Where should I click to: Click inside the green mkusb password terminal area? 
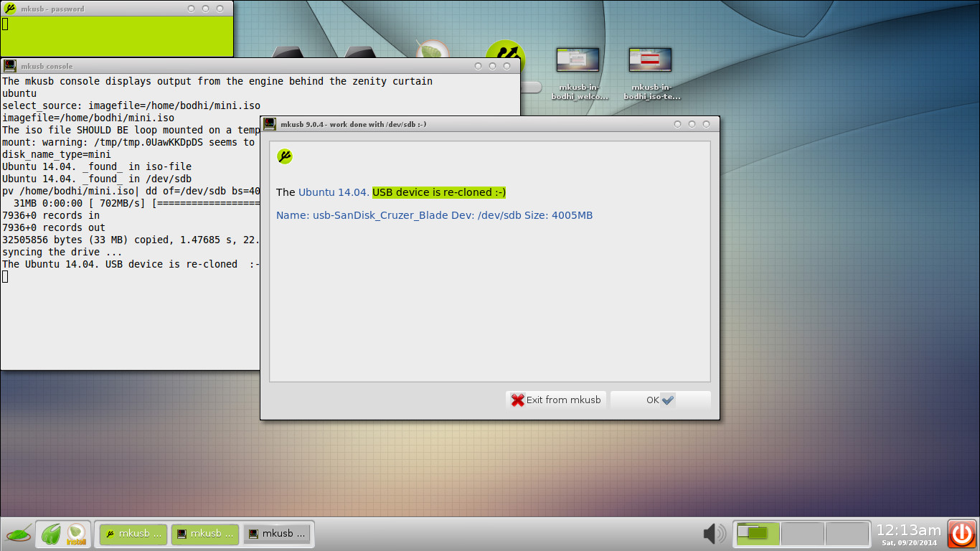[117, 37]
